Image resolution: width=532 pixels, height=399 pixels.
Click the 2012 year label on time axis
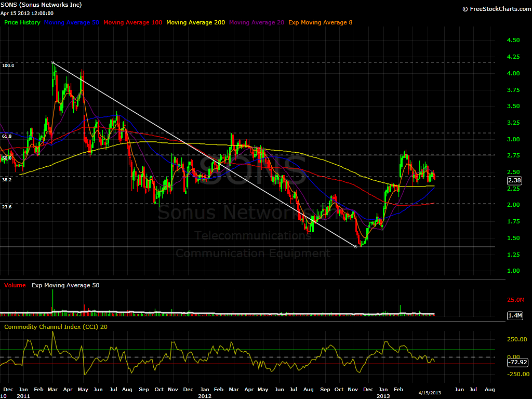205,396
